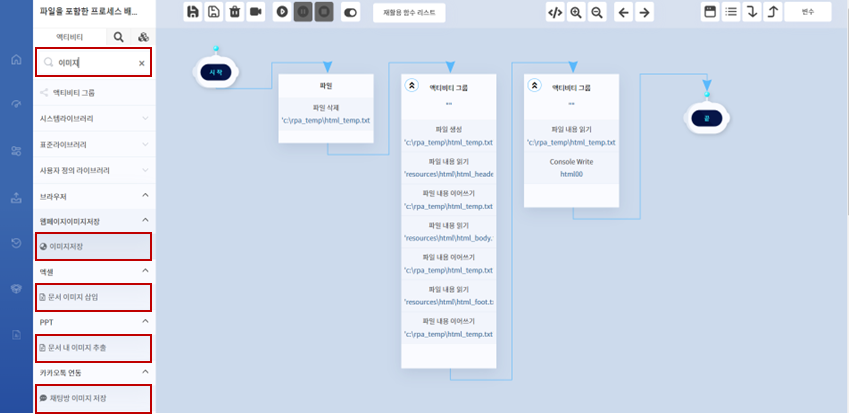Open the code view </> icon
The height and width of the screenshot is (414, 849).
coord(555,12)
